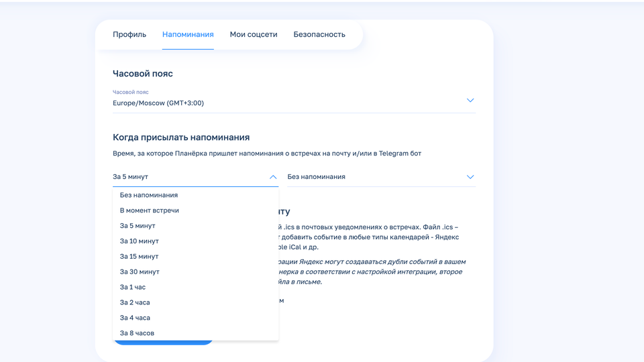Click the 'За 5 минут' selected field

(195, 177)
